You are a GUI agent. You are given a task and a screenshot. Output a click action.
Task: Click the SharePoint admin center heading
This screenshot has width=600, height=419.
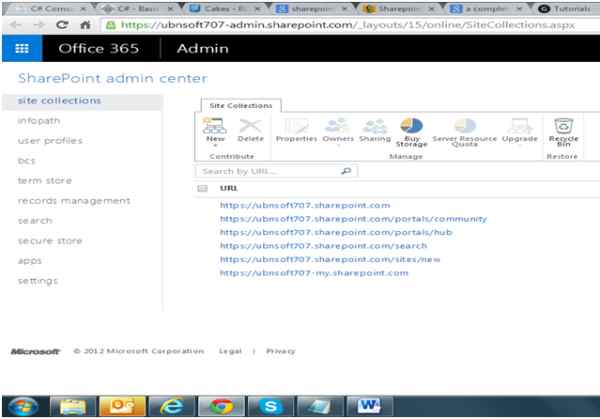coord(112,78)
